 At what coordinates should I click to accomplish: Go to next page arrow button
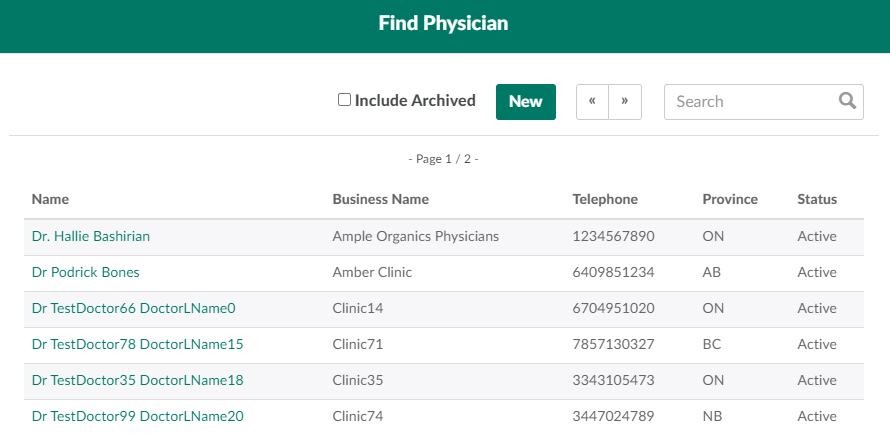[x=625, y=102]
